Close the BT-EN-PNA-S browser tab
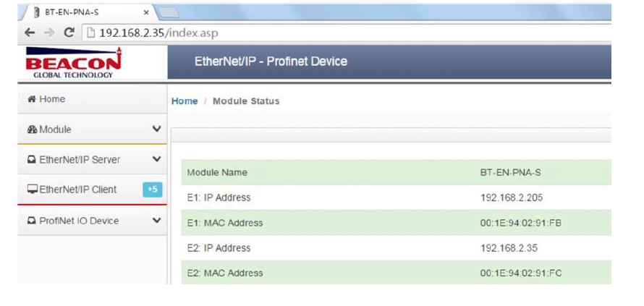644x306 pixels. coord(146,12)
